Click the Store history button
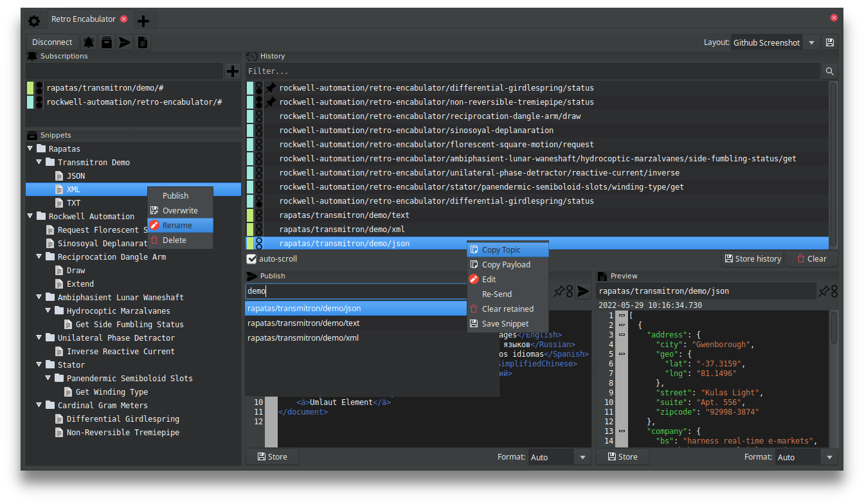This screenshot has width=864, height=504. pyautogui.click(x=752, y=258)
